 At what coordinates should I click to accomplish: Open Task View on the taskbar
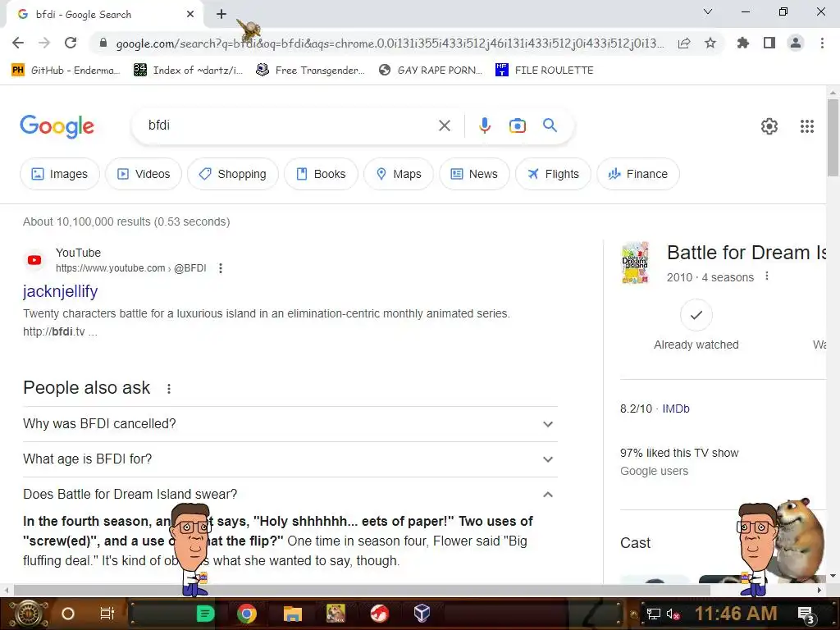[x=107, y=614]
